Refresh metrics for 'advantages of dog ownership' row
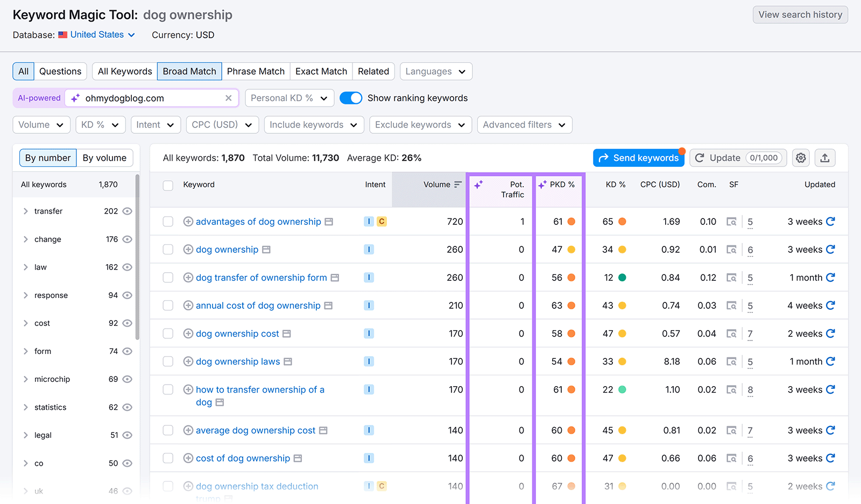The width and height of the screenshot is (861, 504). coord(830,221)
